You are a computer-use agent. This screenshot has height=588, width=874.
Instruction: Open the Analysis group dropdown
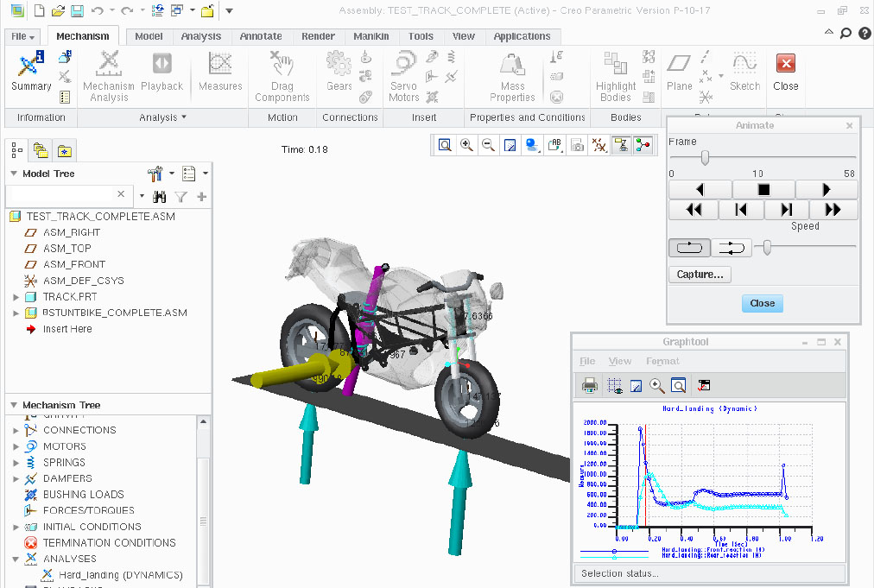pyautogui.click(x=162, y=117)
